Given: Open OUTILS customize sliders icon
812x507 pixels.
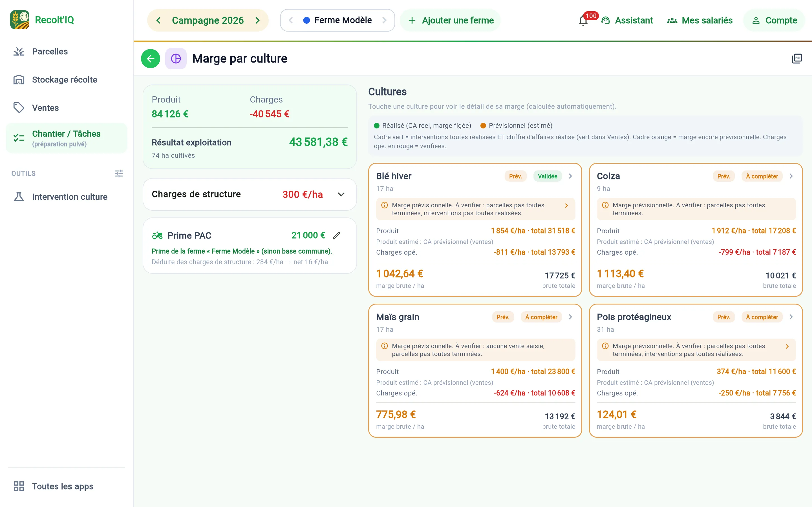Looking at the screenshot, I should click(119, 173).
